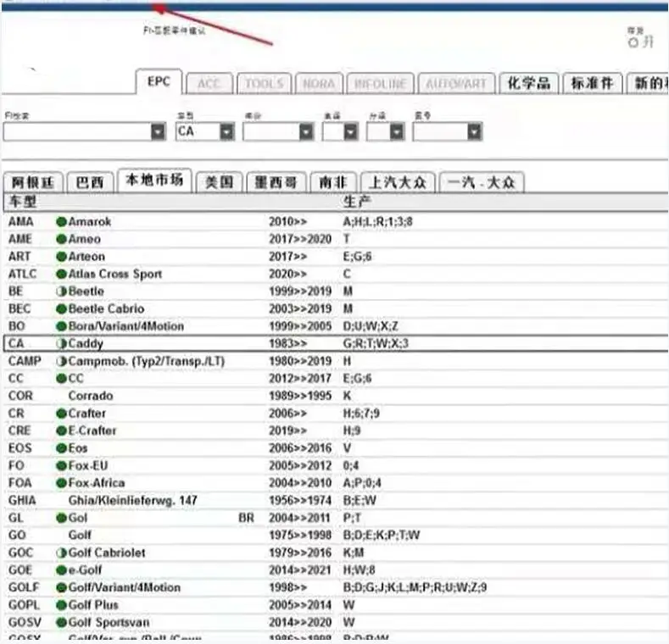The image size is (669, 644).
Task: Open the EPC tab
Action: 159,81
